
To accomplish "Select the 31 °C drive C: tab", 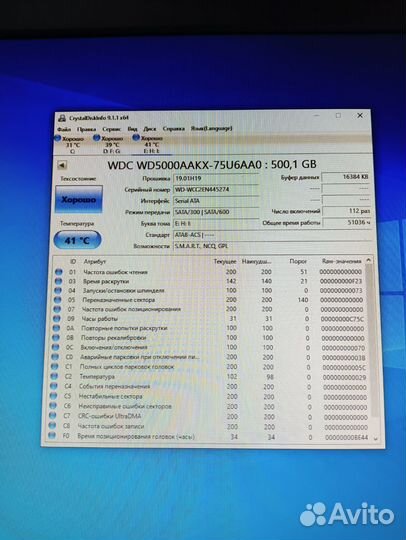I will (72, 145).
